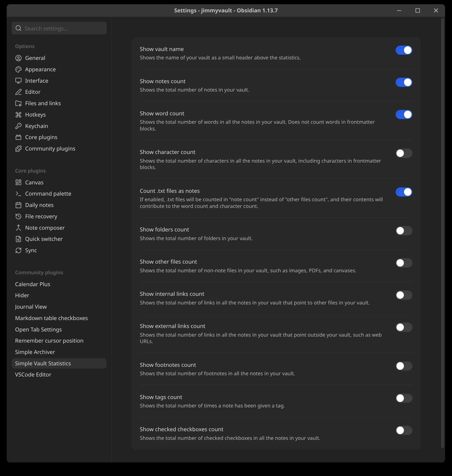This screenshot has height=476, width=452.
Task: Open Open Tab Settings plugin page
Action: (x=59, y=329)
